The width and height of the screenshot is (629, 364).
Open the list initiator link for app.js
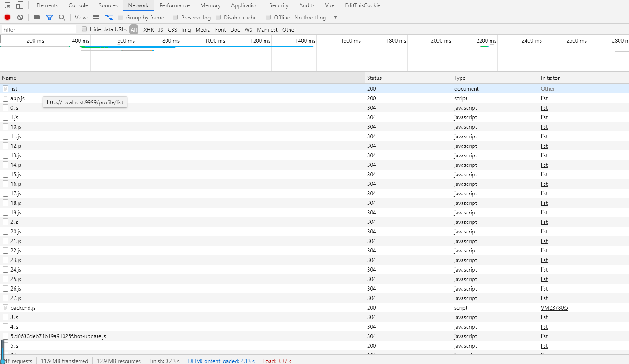(x=544, y=98)
